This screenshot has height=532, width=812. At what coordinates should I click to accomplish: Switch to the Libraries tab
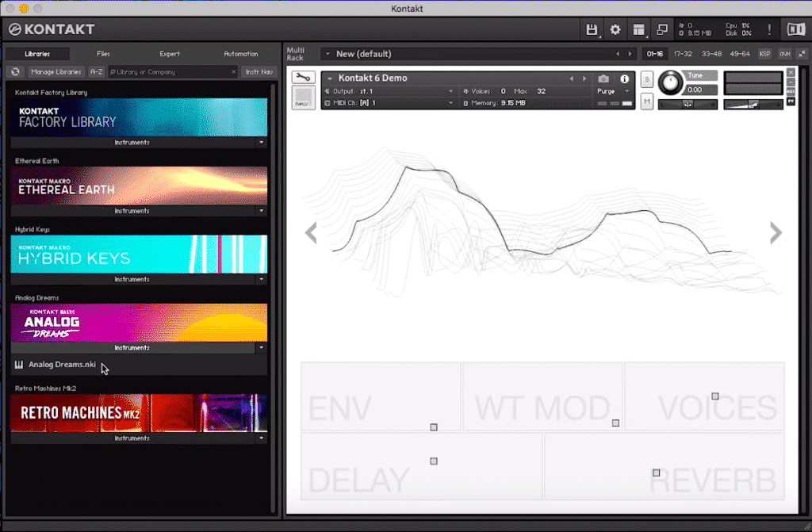[x=37, y=54]
